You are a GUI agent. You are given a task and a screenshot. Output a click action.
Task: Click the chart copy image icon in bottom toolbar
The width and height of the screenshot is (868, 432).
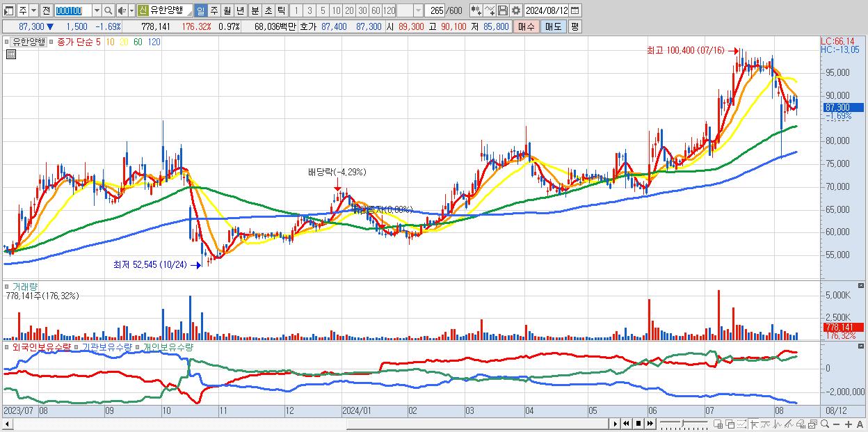tap(812, 424)
